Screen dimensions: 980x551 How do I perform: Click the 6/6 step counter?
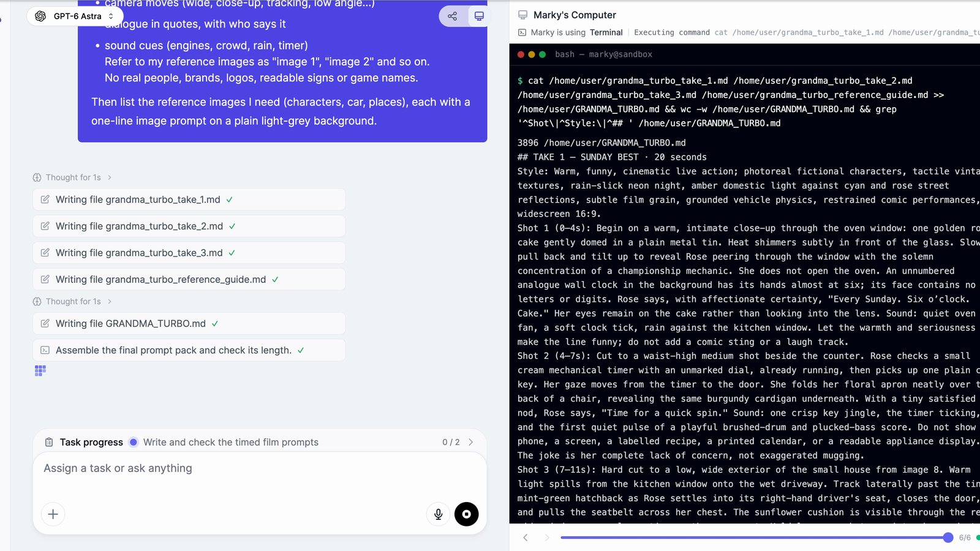[x=965, y=538]
